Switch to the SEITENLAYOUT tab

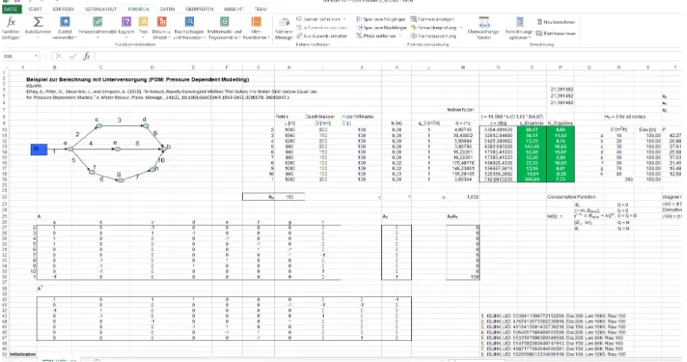coord(101,9)
